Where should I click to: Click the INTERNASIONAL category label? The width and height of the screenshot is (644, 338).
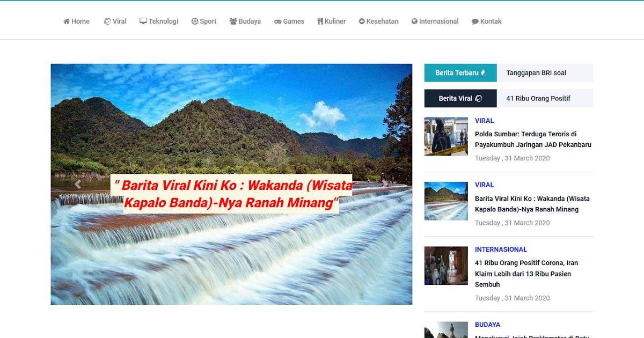pyautogui.click(x=501, y=249)
